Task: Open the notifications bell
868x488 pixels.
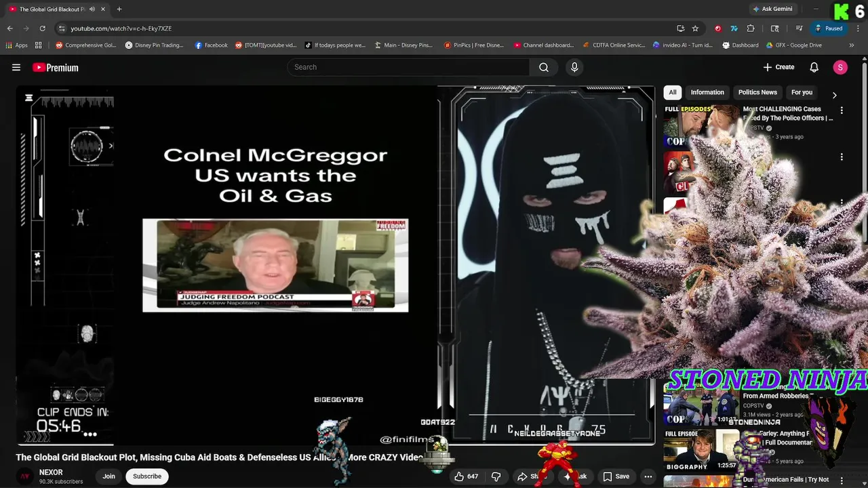Action: point(814,67)
